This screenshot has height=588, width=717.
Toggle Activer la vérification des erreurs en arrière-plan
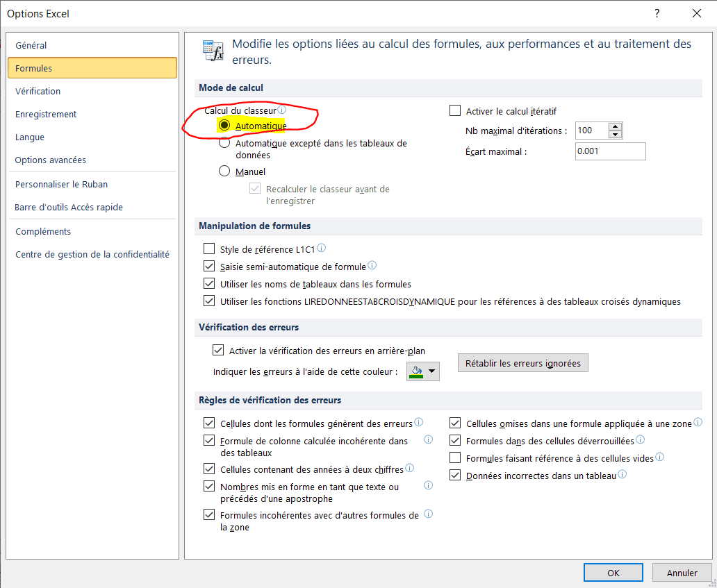click(x=218, y=351)
